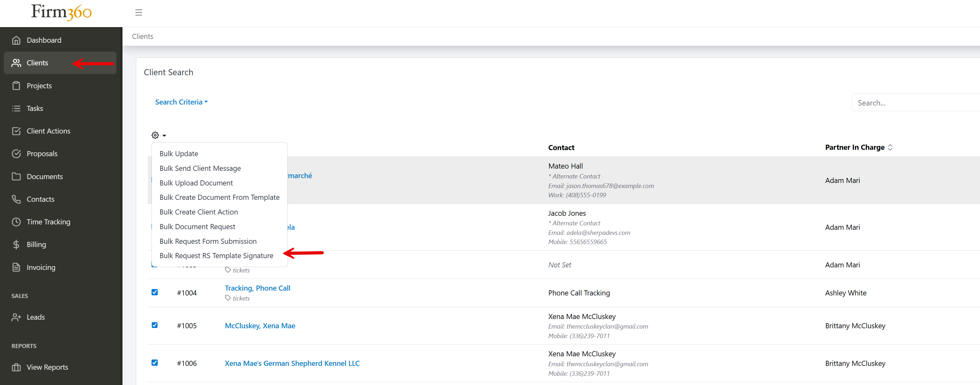Toggle the checkbox for client #1006
The image size is (980, 385).
click(154, 363)
